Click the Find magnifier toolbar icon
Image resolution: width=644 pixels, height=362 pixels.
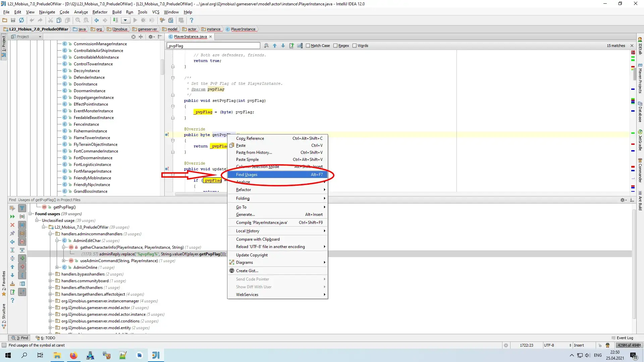78,20
